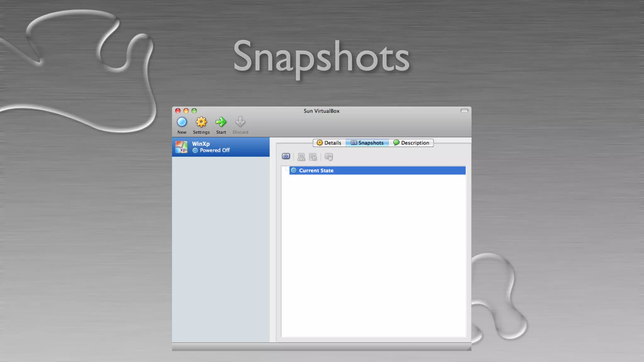The height and width of the screenshot is (362, 644).
Task: Click the WinXp Windows XP logo thumbnail
Action: click(x=181, y=147)
